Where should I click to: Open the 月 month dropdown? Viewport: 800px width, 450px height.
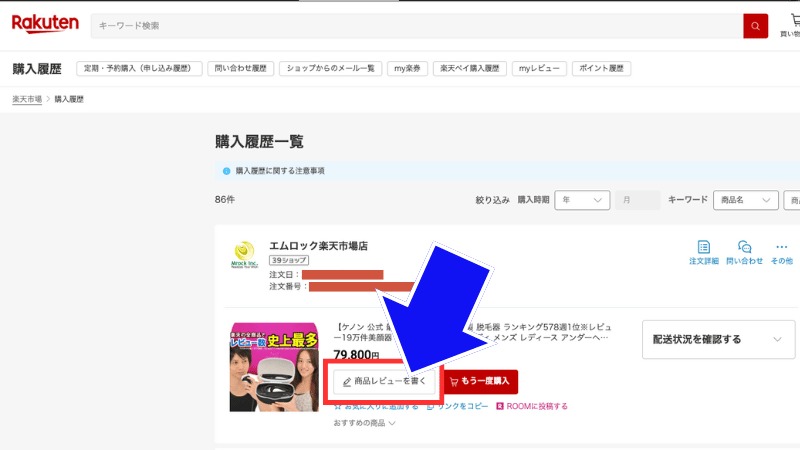pos(638,200)
